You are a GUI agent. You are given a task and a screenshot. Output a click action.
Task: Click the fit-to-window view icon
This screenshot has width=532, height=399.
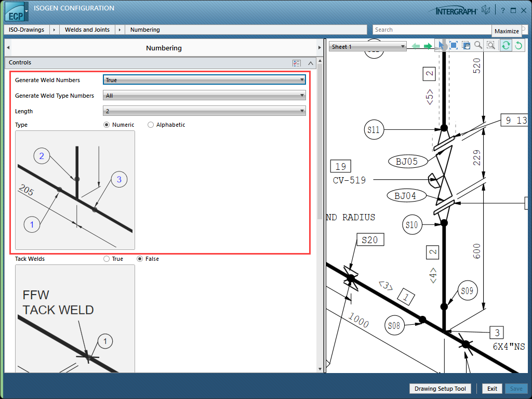(454, 46)
